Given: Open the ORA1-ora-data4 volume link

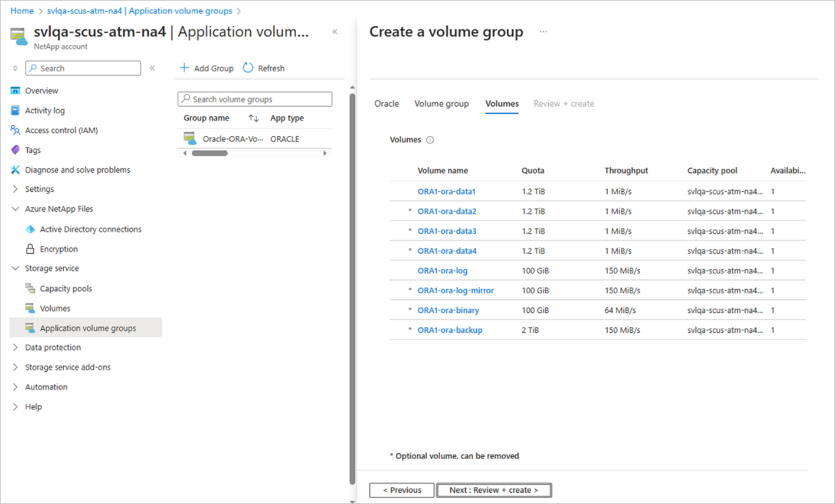Looking at the screenshot, I should [447, 251].
